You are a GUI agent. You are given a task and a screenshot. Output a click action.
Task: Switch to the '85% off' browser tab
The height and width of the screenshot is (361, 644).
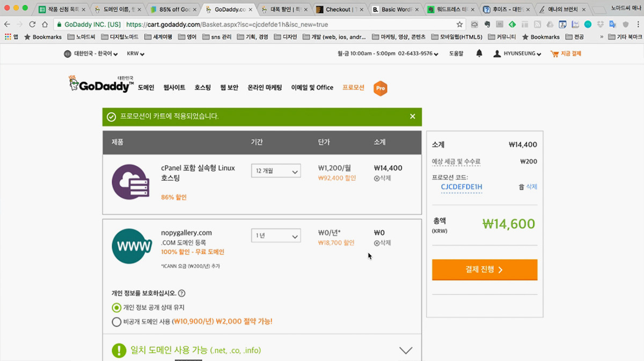pos(173,9)
